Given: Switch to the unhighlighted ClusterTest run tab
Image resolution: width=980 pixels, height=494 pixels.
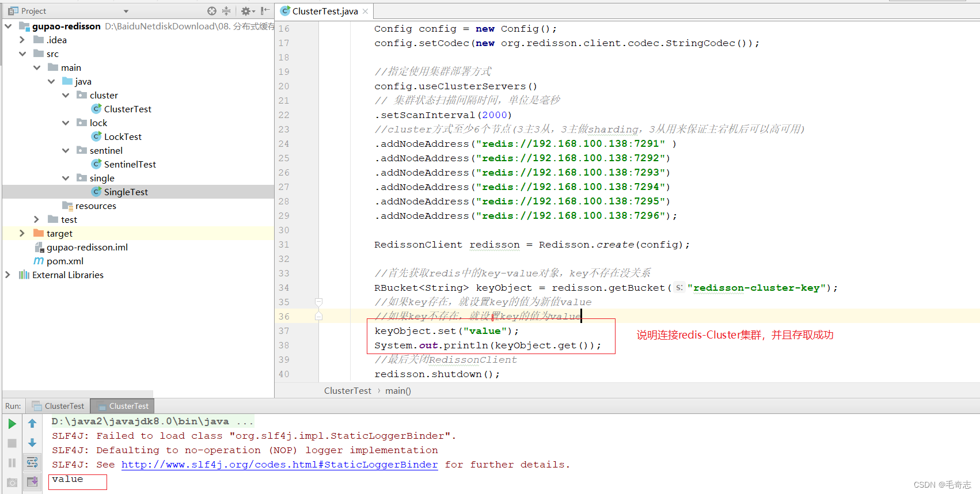Looking at the screenshot, I should point(58,406).
